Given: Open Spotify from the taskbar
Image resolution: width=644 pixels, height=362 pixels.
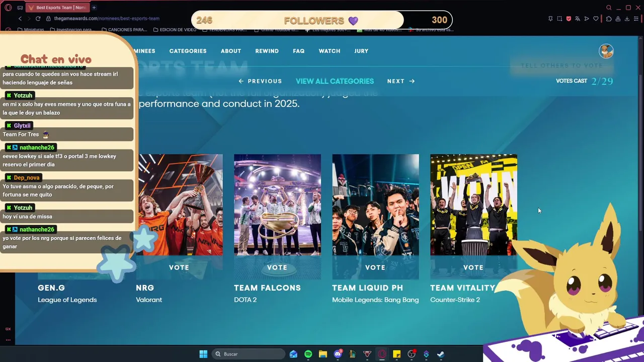Looking at the screenshot, I should pyautogui.click(x=308, y=354).
